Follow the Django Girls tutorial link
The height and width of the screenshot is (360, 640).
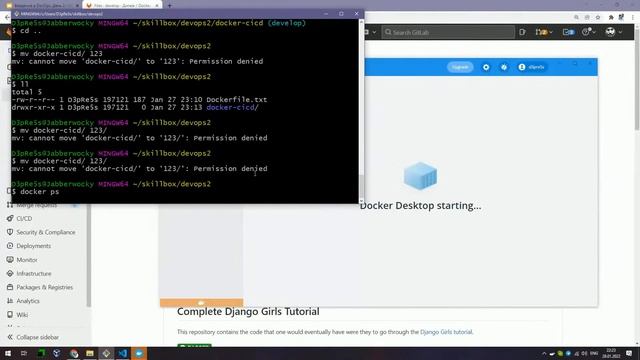pos(446,332)
